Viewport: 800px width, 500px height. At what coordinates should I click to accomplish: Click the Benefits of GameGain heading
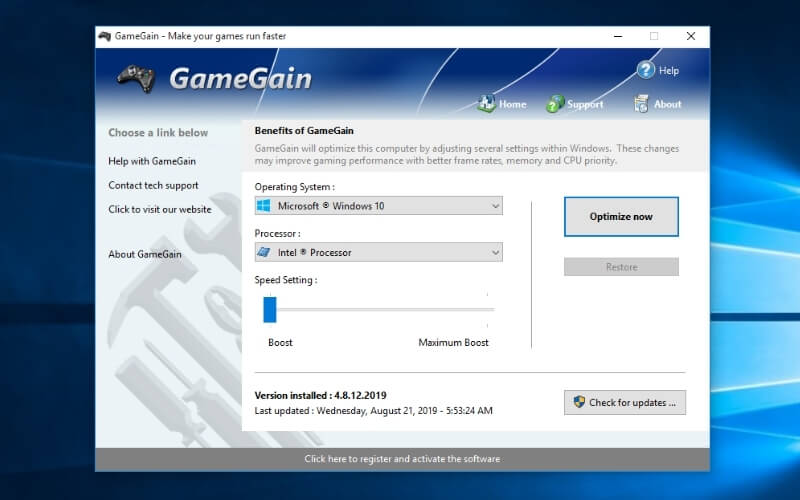[304, 131]
